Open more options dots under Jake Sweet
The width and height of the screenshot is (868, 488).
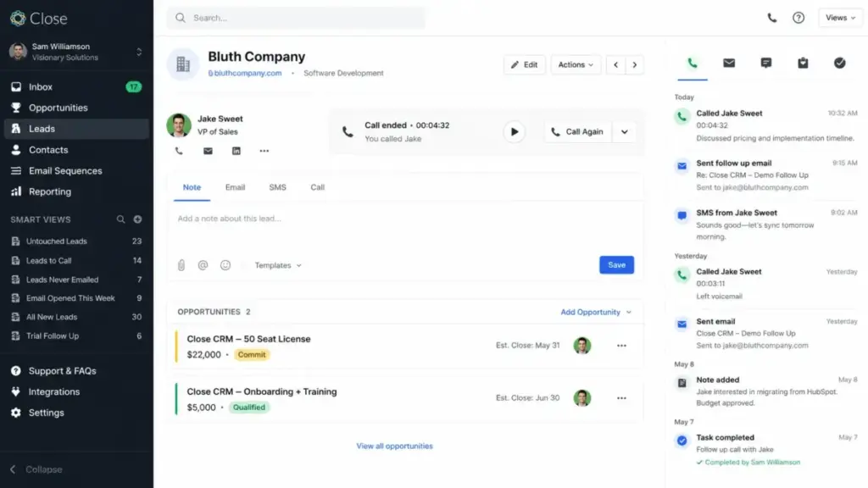pyautogui.click(x=264, y=151)
